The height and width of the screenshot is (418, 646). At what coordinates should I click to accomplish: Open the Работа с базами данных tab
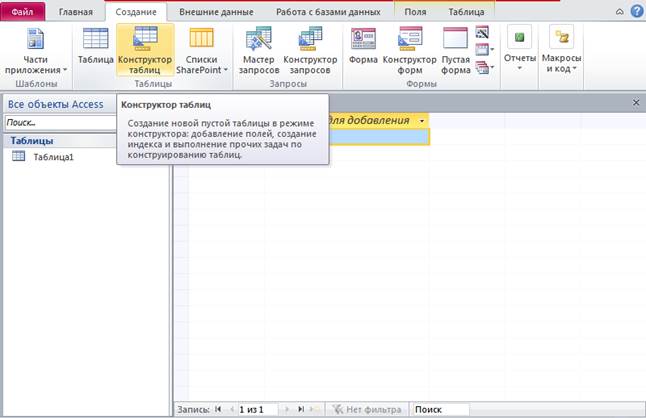point(328,12)
